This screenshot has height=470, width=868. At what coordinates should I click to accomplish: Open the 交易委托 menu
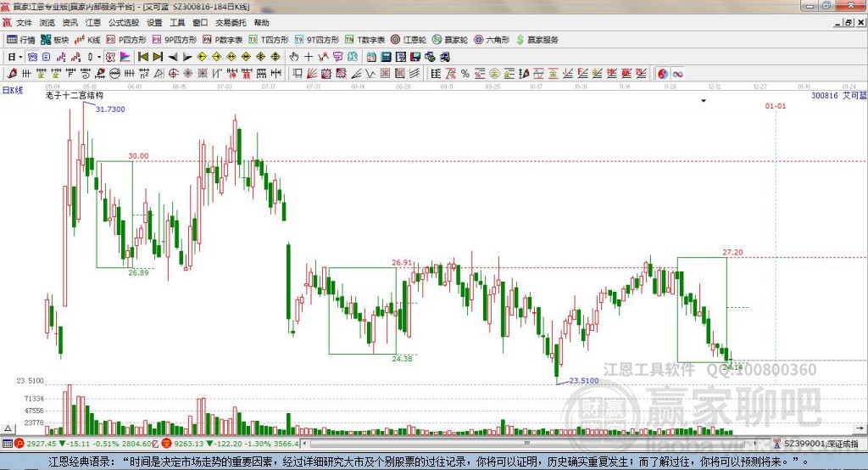coord(231,23)
